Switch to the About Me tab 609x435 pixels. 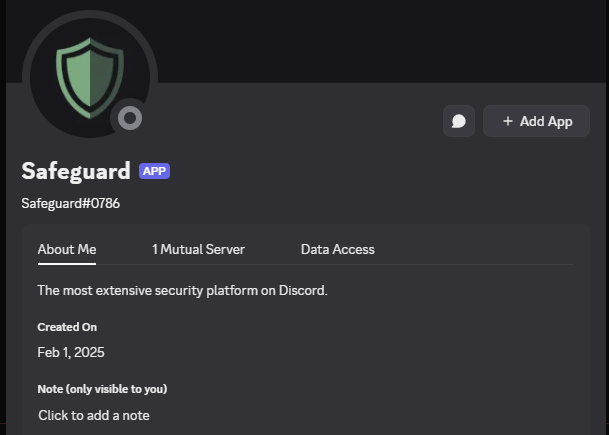67,249
